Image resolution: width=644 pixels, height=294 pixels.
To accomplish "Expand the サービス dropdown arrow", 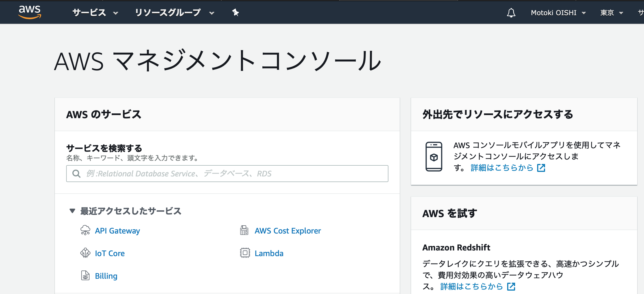I will click(116, 13).
